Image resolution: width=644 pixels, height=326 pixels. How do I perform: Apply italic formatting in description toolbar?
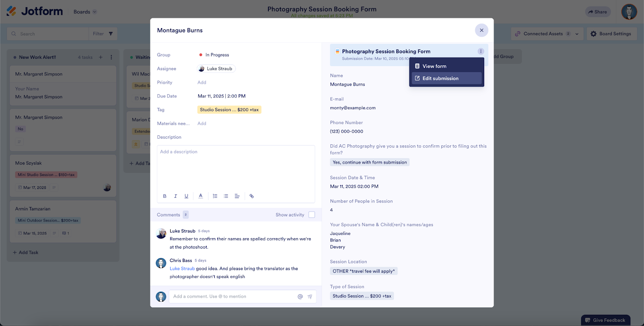pyautogui.click(x=175, y=196)
